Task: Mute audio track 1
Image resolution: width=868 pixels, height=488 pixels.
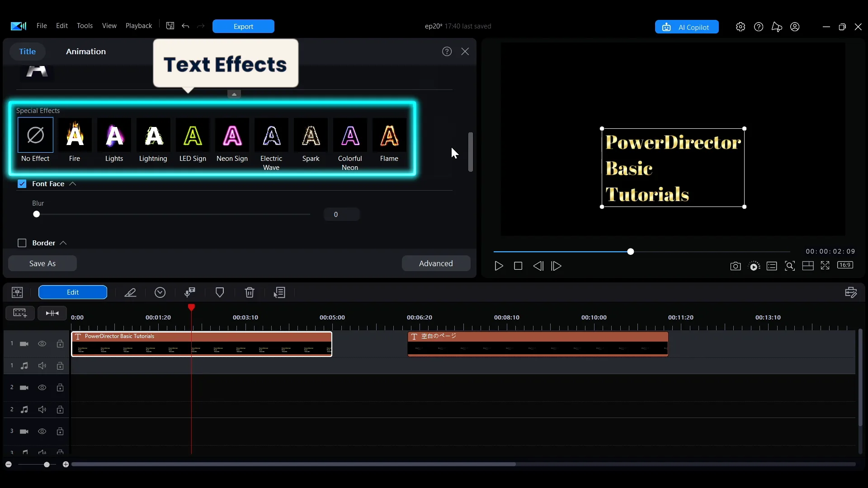Action: pos(42,366)
